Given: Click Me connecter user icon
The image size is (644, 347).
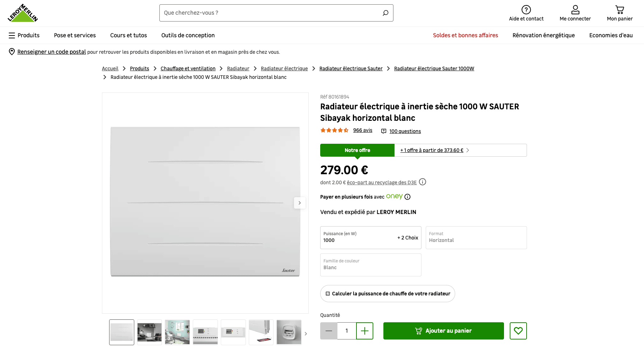Looking at the screenshot, I should pos(575,10).
